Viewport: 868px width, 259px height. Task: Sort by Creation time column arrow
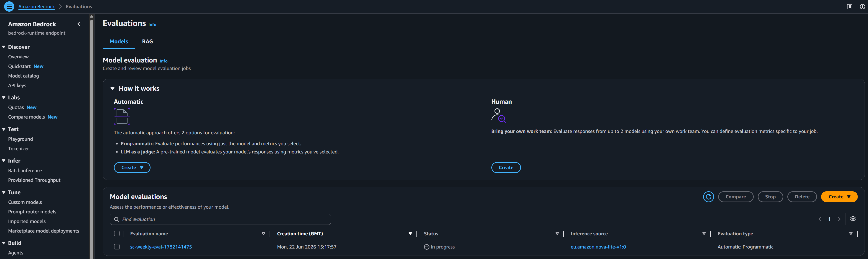click(410, 234)
